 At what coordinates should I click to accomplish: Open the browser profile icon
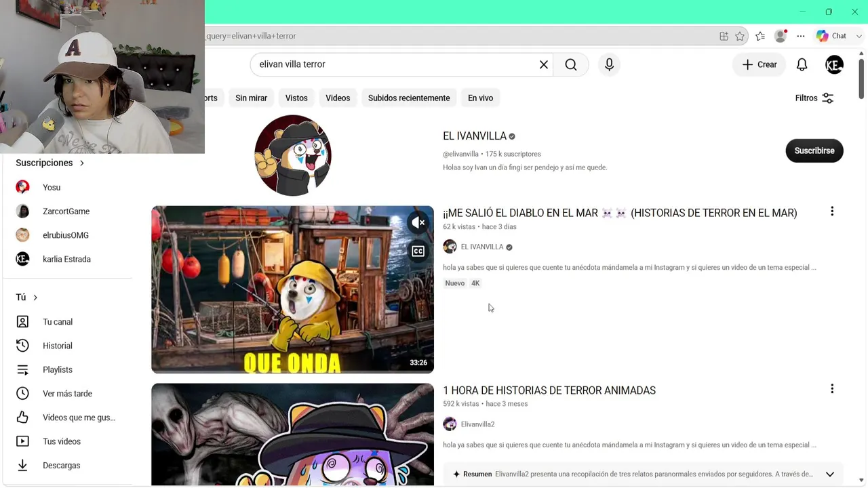point(781,36)
